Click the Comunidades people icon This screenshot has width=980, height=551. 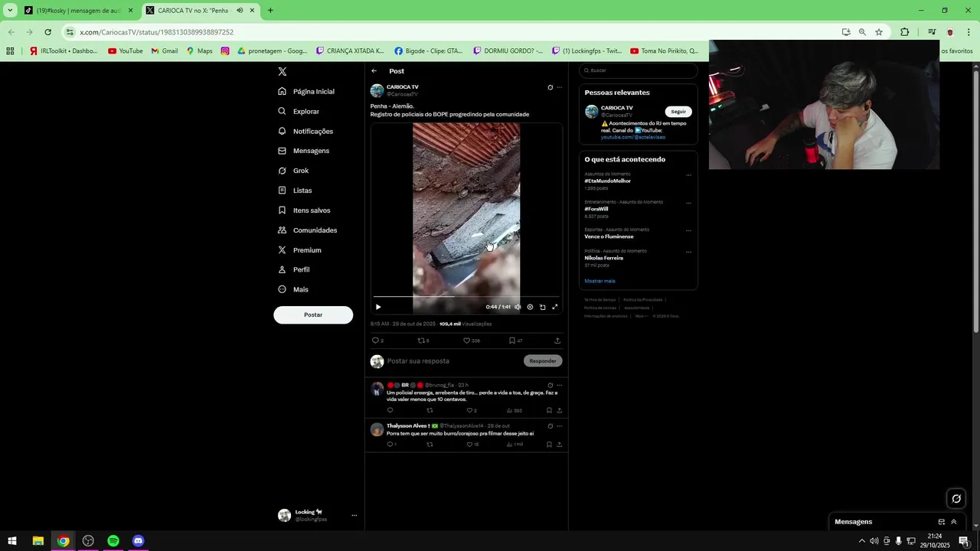[x=283, y=230]
